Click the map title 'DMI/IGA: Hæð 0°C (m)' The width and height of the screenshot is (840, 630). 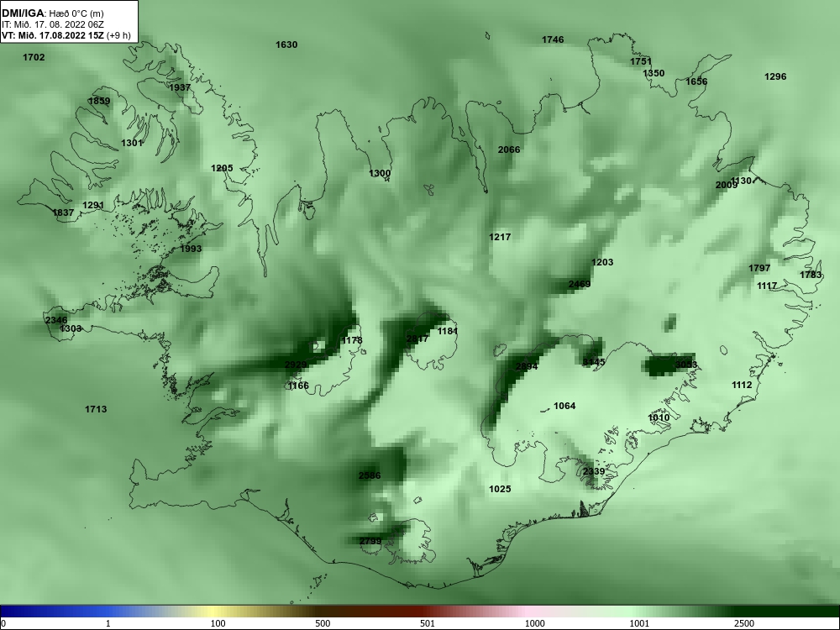[x=52, y=13]
